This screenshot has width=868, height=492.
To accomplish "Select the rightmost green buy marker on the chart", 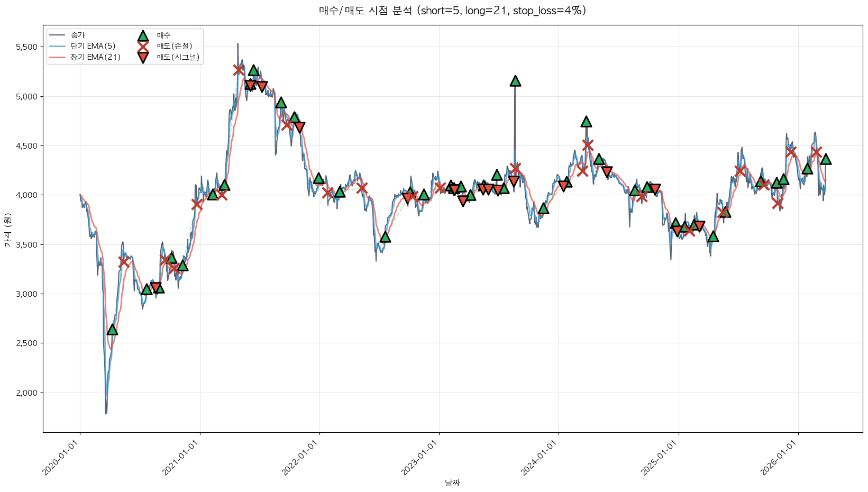I will tap(825, 159).
